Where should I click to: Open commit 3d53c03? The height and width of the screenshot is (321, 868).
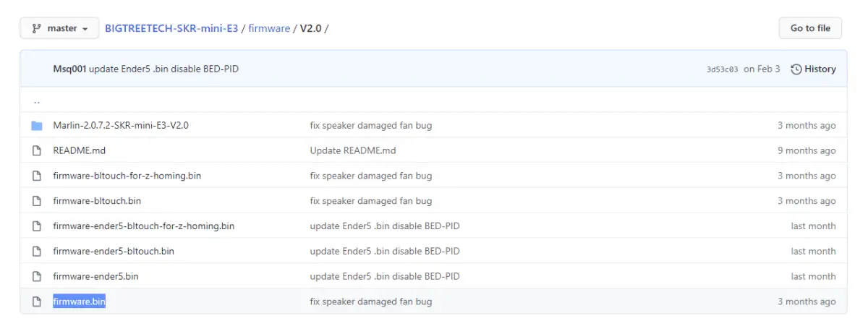(722, 69)
